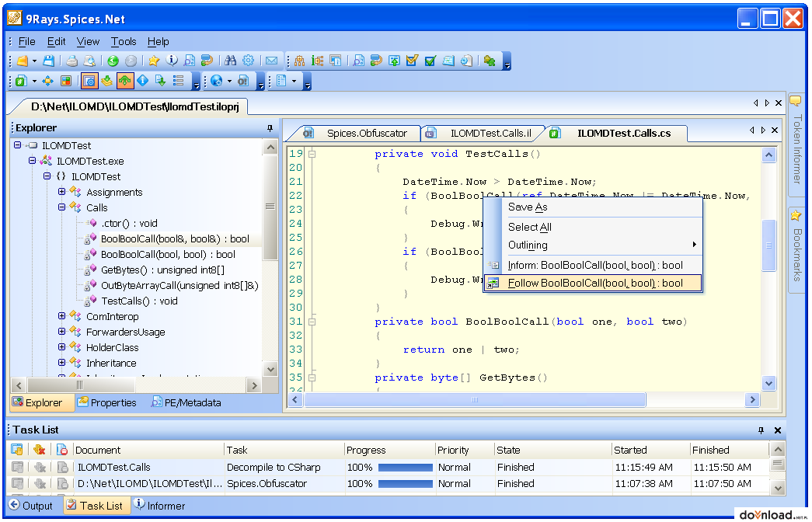Click the code editor horizontal scrollbar thumb
Viewport: 812px width, 522px height.
[475, 400]
